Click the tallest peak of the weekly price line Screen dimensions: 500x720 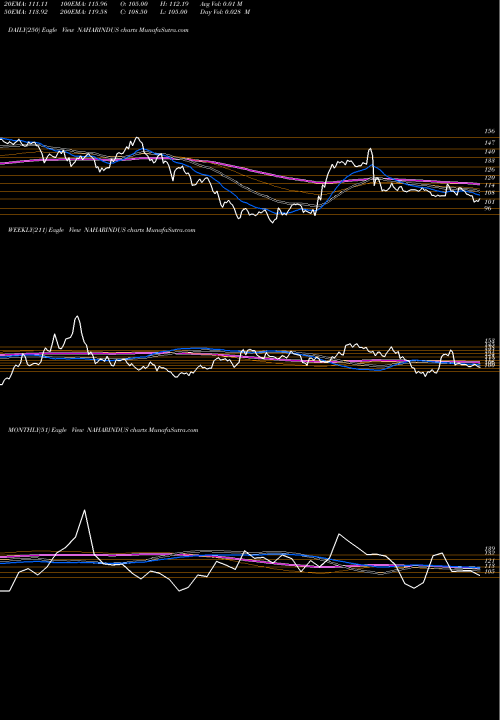point(77,316)
